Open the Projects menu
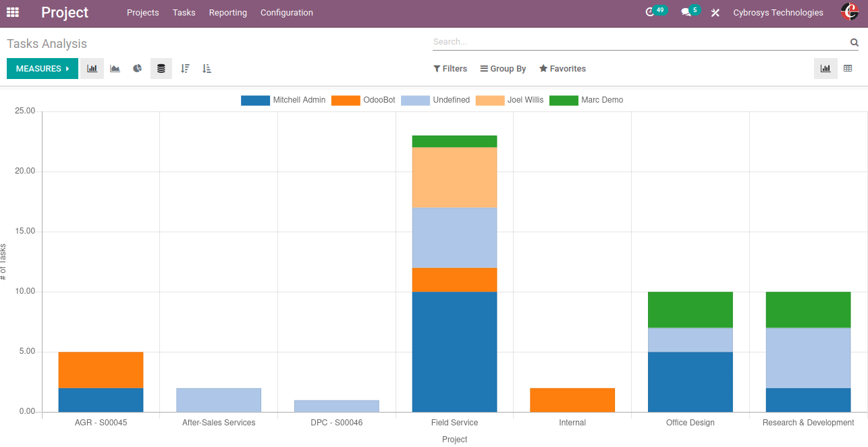The width and height of the screenshot is (868, 447). tap(143, 13)
